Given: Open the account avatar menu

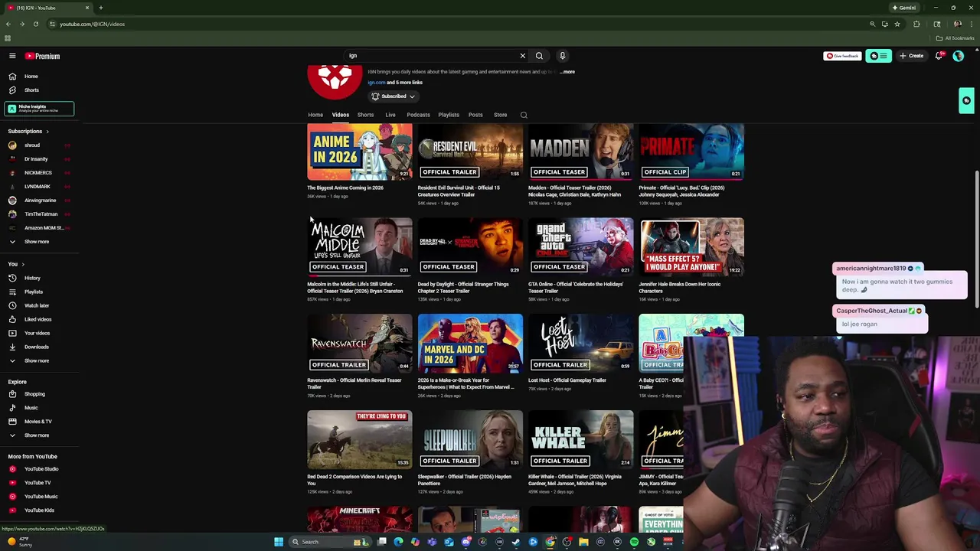Looking at the screenshot, I should point(958,56).
